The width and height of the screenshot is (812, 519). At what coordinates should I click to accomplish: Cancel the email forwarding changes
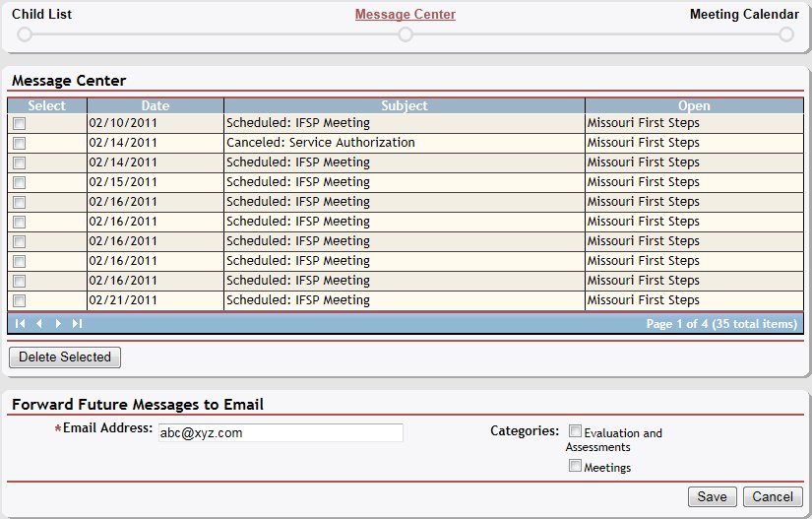(774, 497)
